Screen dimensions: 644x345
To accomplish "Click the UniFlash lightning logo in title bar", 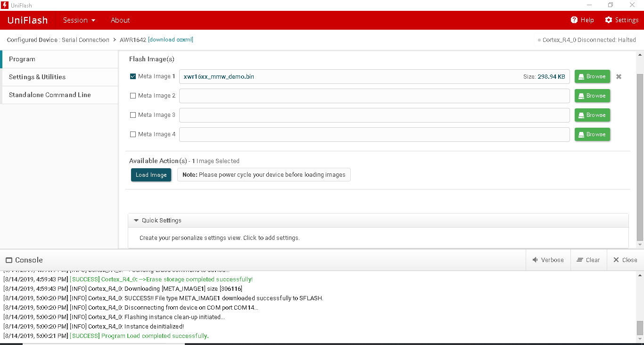I will (x=5, y=5).
